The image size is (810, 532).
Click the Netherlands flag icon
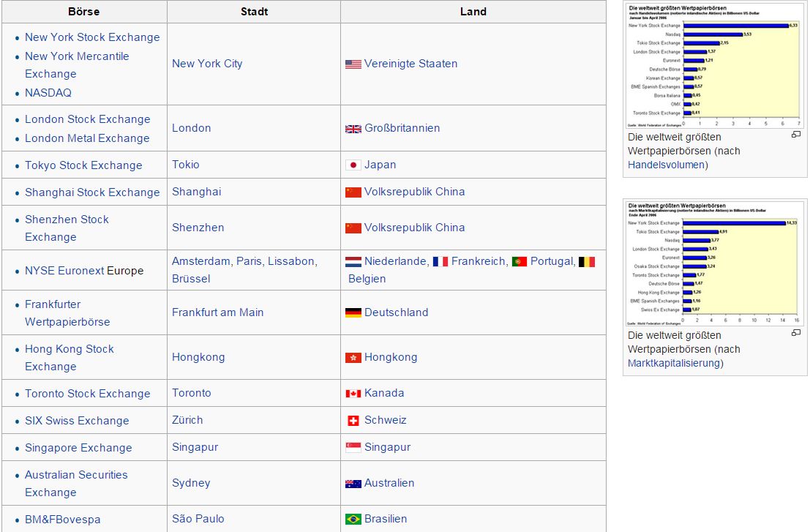click(353, 262)
